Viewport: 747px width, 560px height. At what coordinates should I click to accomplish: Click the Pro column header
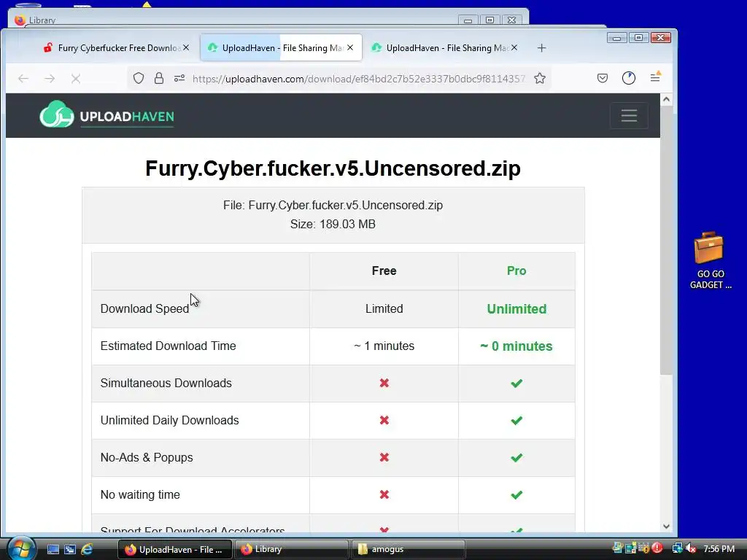click(516, 271)
